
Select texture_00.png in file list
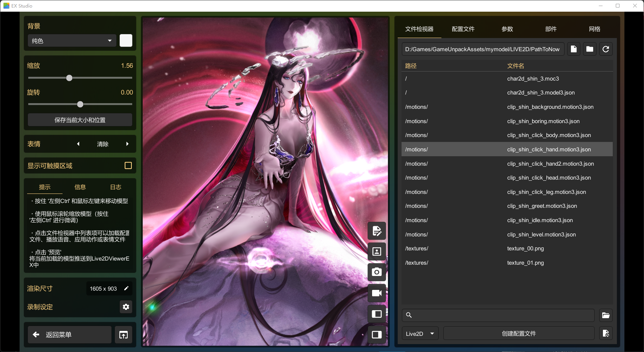(x=507, y=248)
